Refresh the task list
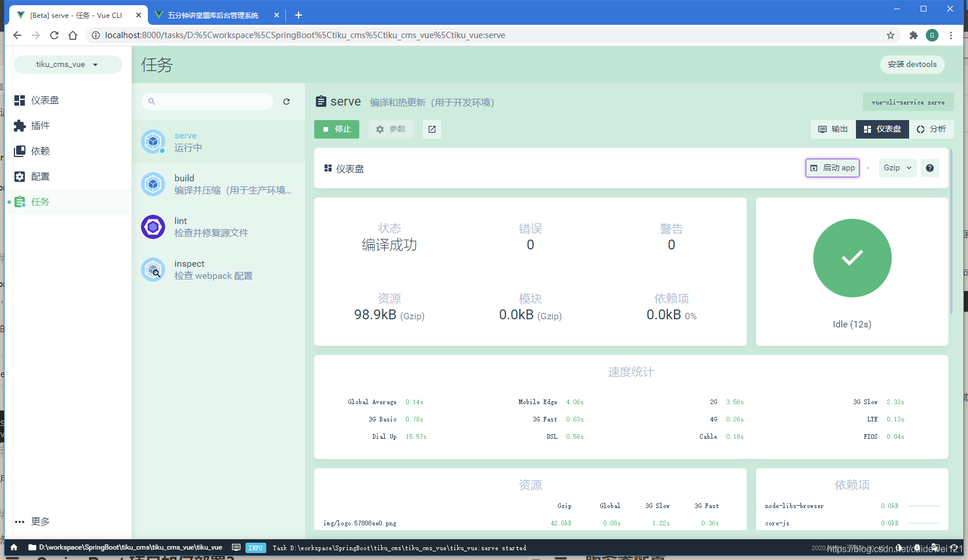968x560 pixels. pyautogui.click(x=286, y=101)
